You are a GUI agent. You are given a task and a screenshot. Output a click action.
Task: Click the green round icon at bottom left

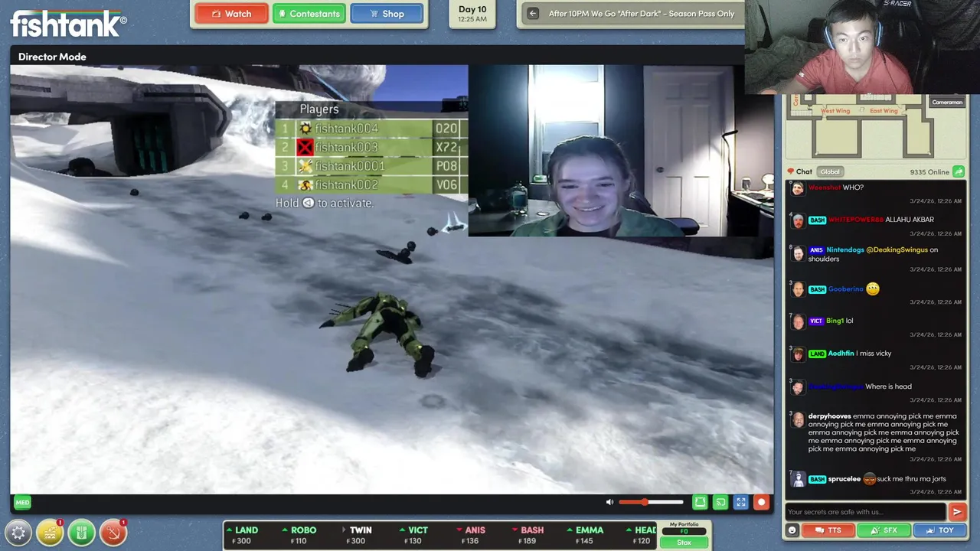coord(81,533)
